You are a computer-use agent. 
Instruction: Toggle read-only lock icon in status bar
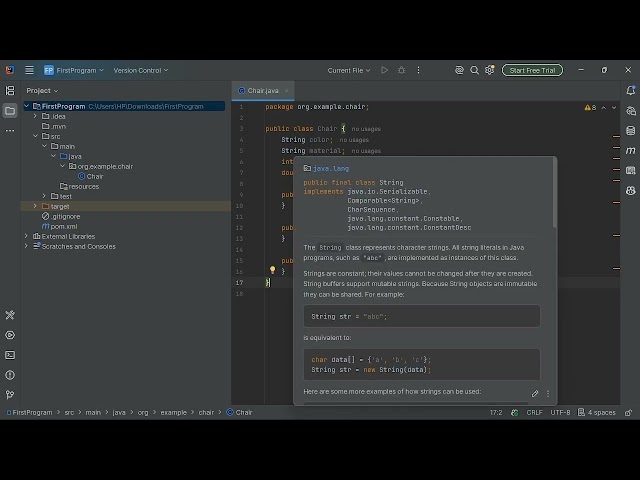[628, 412]
